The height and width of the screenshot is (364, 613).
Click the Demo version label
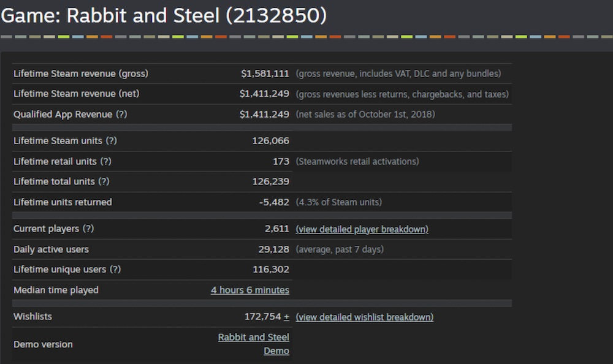pos(43,344)
